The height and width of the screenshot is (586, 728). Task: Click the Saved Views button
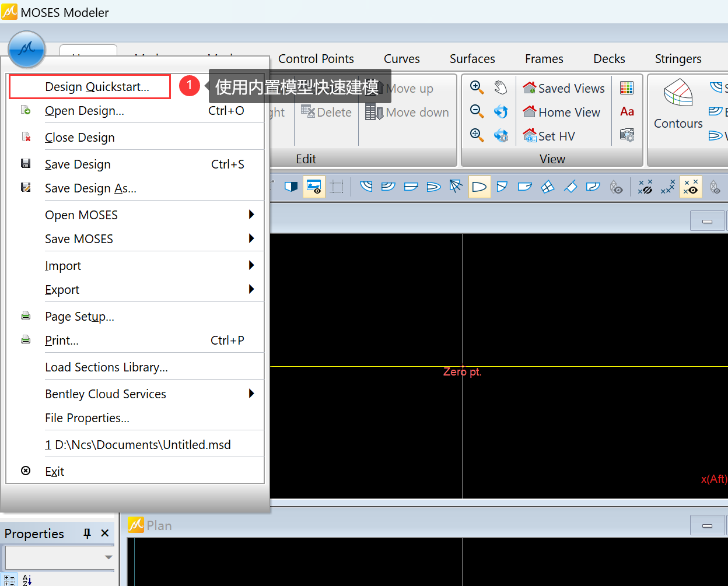[564, 88]
